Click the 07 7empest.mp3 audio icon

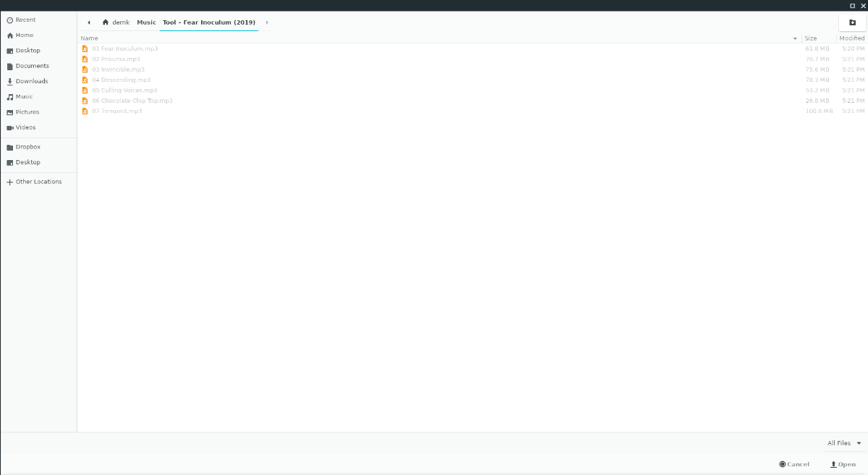85,112
